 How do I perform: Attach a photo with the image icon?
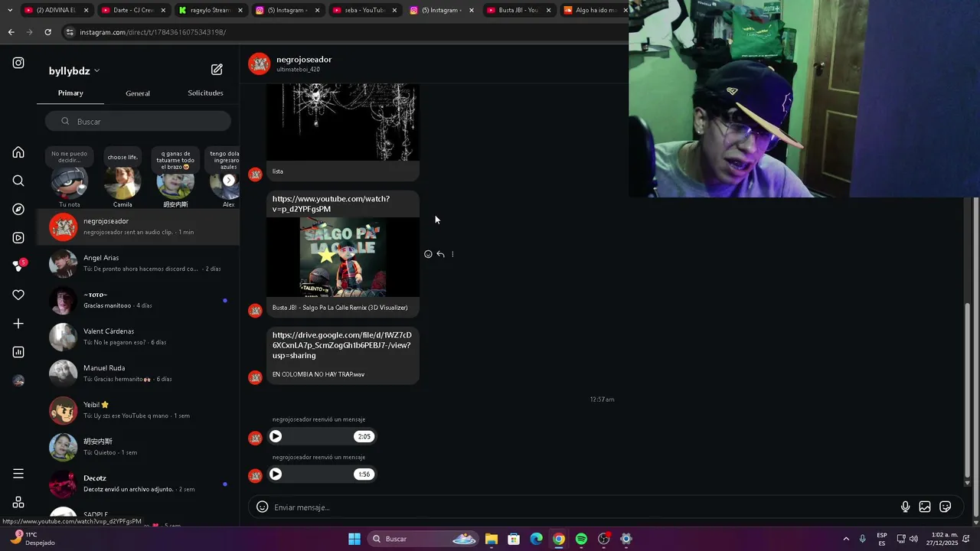pos(925,507)
